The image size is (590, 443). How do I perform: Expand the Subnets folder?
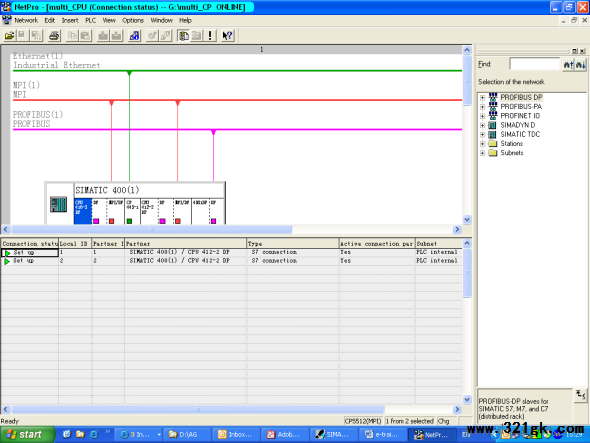[482, 153]
